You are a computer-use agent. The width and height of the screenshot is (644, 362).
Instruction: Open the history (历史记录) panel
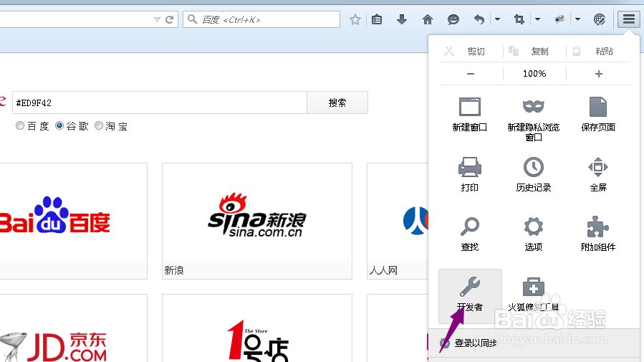(534, 174)
